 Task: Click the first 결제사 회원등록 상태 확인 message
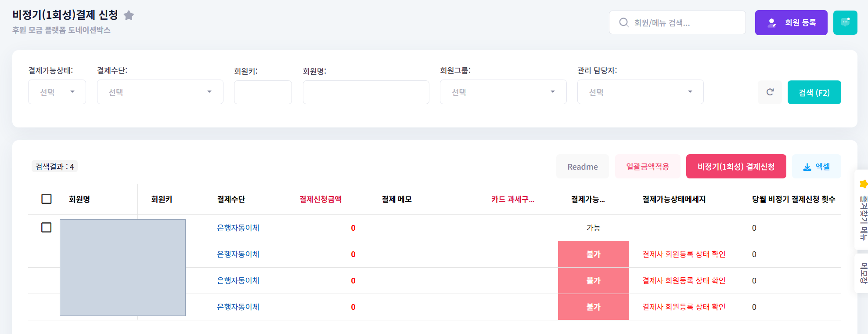coord(684,254)
